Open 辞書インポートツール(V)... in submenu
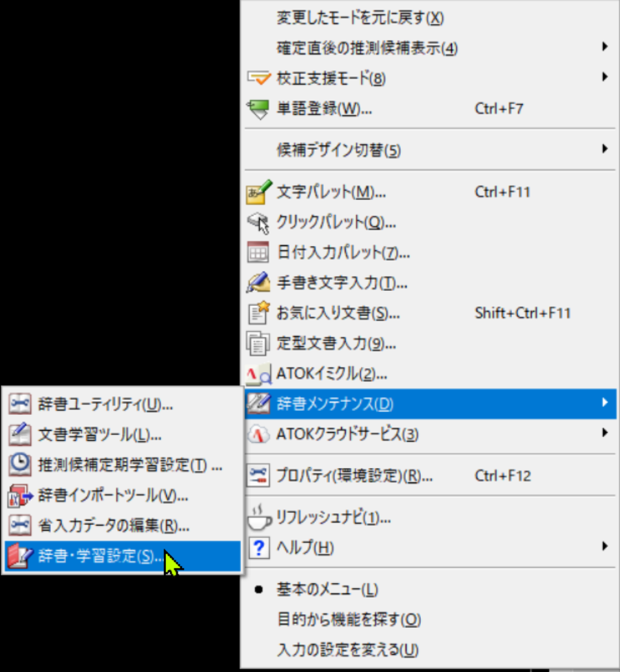This screenshot has height=672, width=620. click(x=123, y=496)
